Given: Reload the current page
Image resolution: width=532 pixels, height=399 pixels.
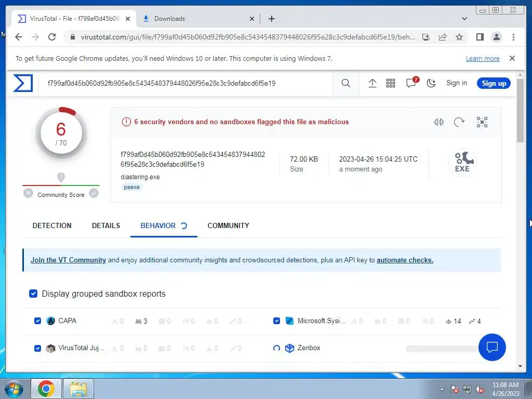Looking at the screenshot, I should click(52, 37).
